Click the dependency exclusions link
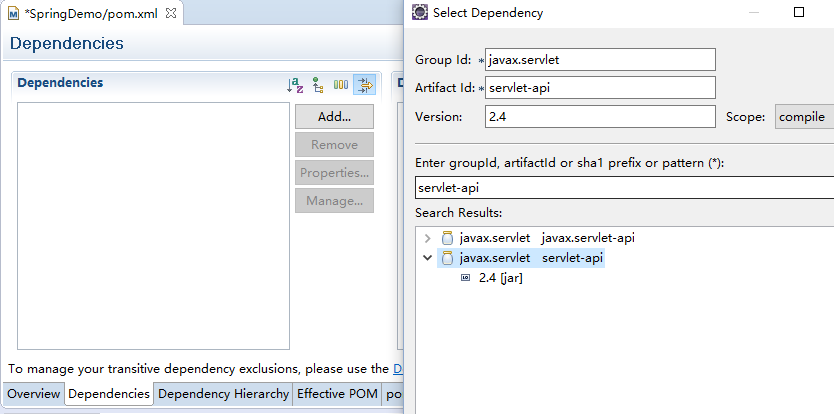834x414 pixels. point(397,369)
